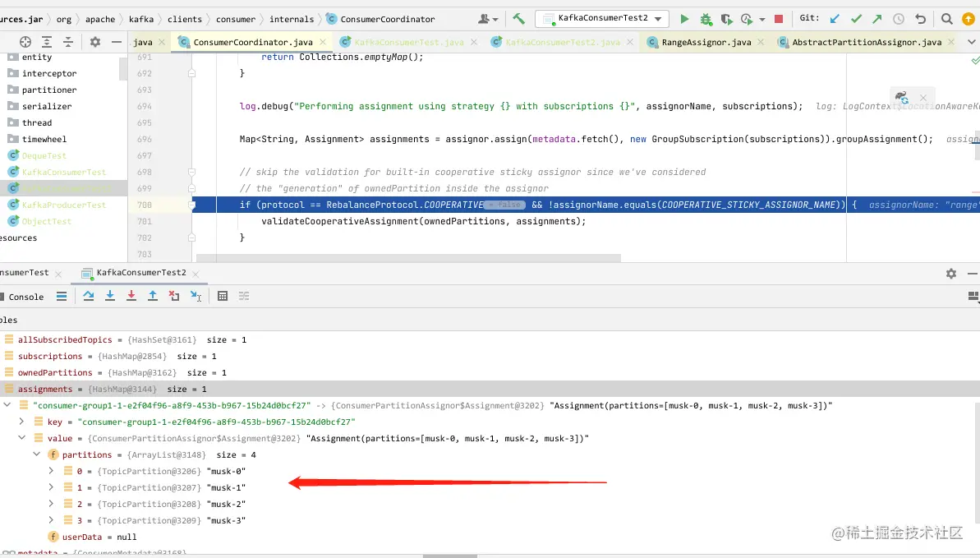980x558 pixels.
Task: Start a debug session with the bug icon
Action: (706, 19)
